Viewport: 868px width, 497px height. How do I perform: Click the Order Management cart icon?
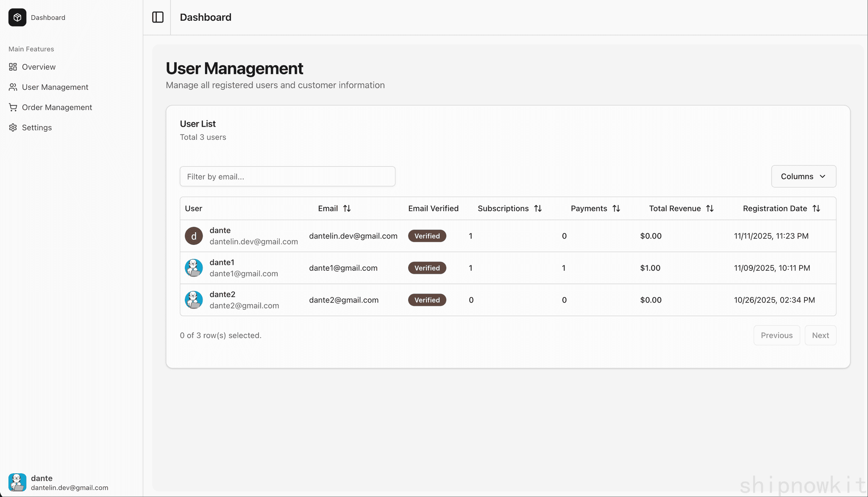pos(13,107)
